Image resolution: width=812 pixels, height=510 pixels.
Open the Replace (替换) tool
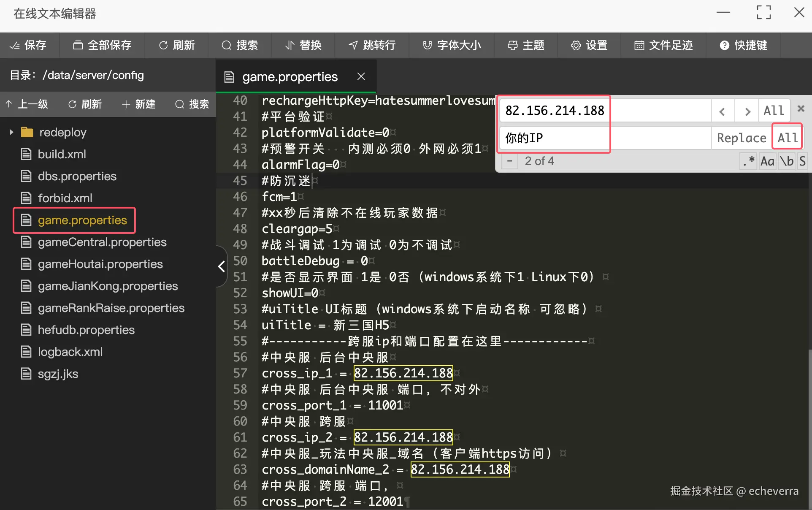303,45
